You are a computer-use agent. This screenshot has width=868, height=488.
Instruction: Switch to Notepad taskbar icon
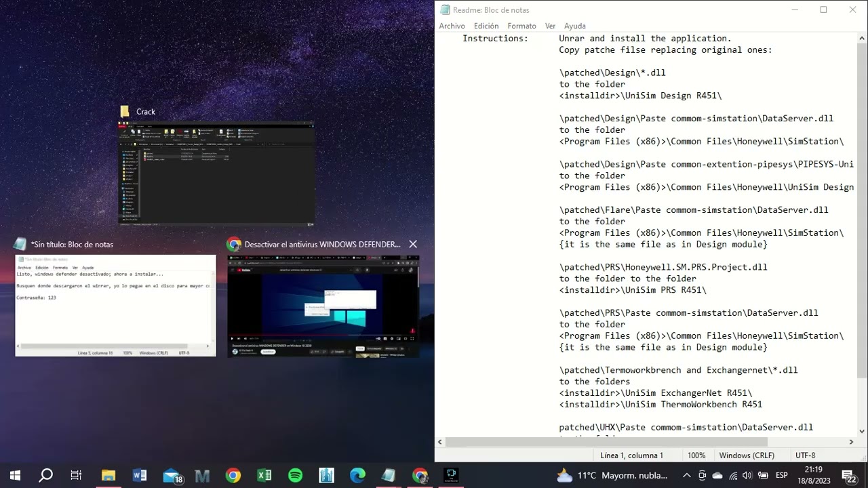pos(389,475)
